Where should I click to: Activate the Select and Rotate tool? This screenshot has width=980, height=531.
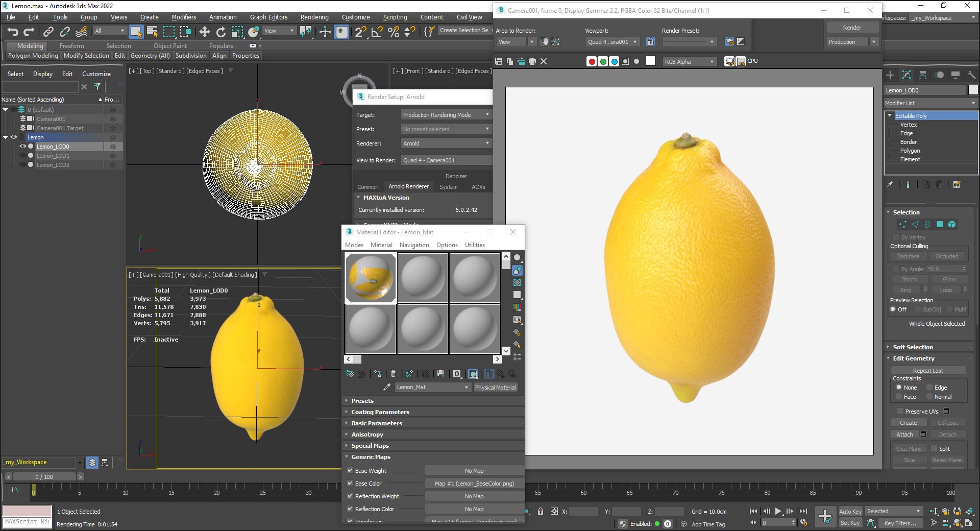tap(220, 32)
